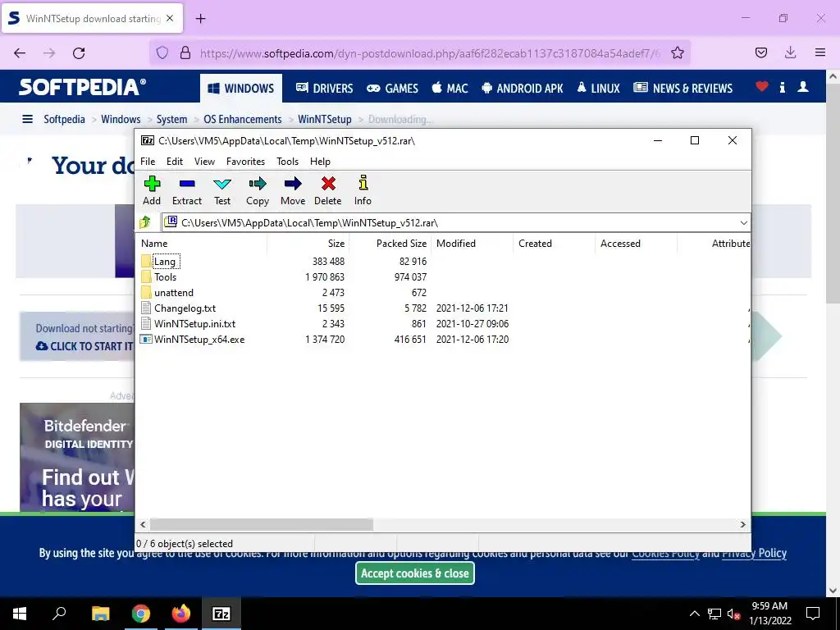Select Changelog.txt file
The height and width of the screenshot is (630, 840).
point(185,308)
